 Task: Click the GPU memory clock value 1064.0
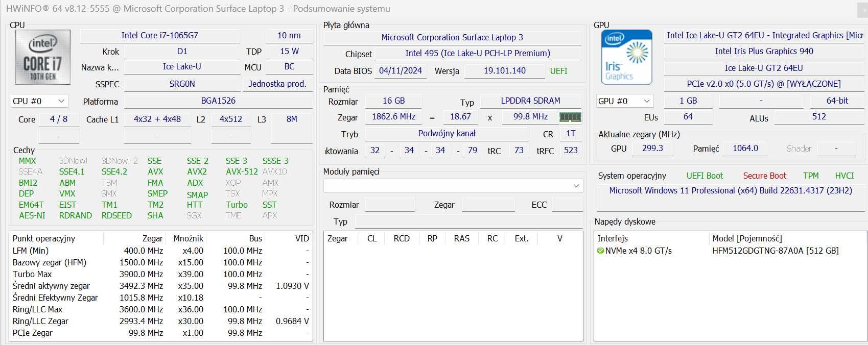pos(745,148)
